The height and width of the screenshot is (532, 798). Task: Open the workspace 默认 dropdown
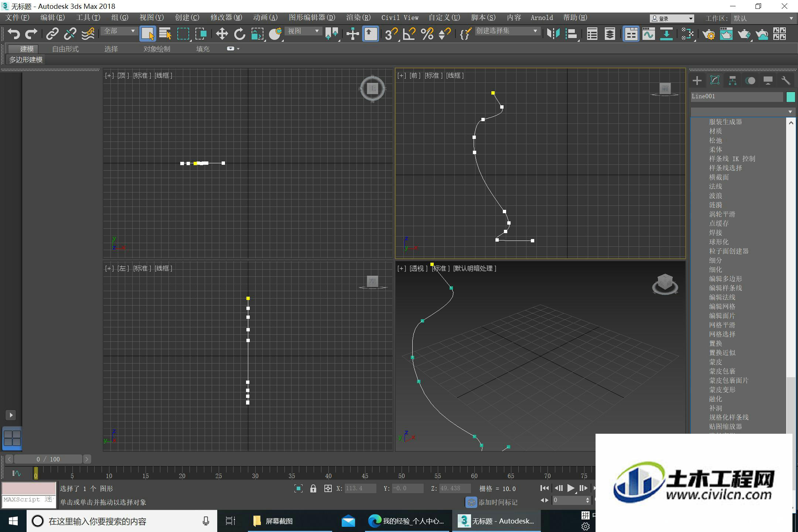(x=763, y=18)
